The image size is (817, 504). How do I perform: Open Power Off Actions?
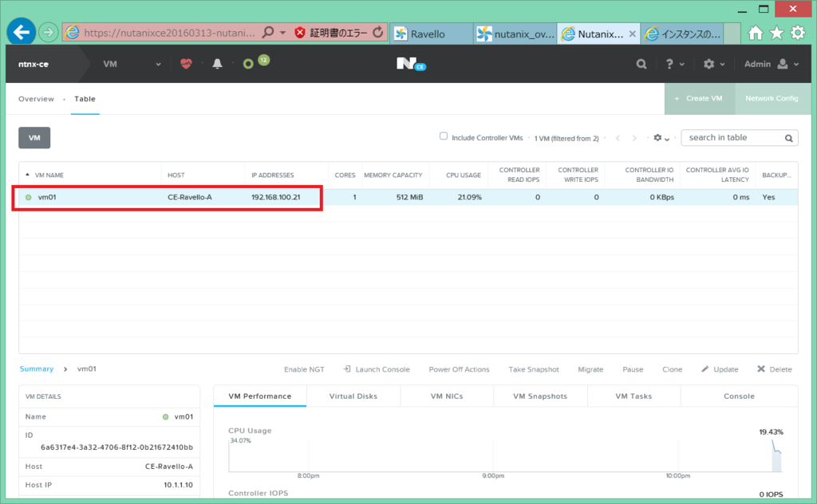pos(459,369)
